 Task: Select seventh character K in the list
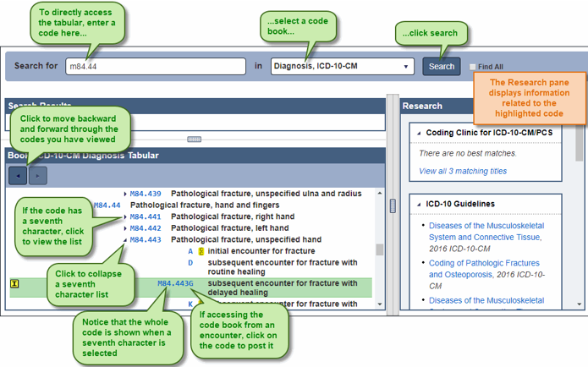coord(190,304)
